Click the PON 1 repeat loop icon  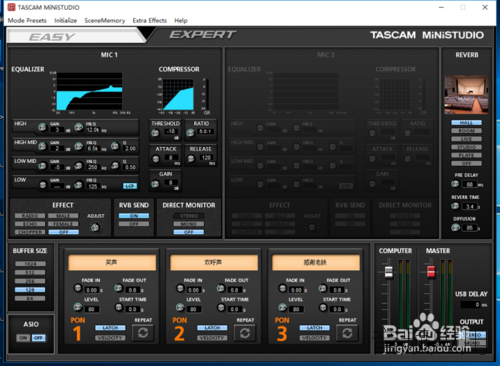(143, 333)
